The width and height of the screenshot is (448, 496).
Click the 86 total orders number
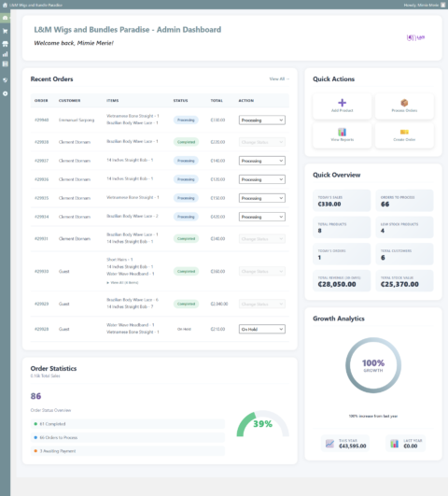tap(35, 396)
